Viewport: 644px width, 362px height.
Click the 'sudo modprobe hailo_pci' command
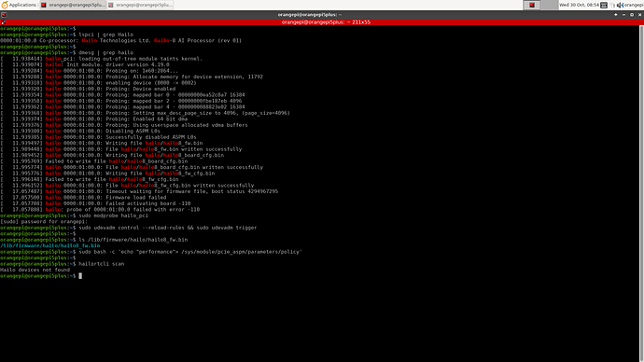pos(113,216)
